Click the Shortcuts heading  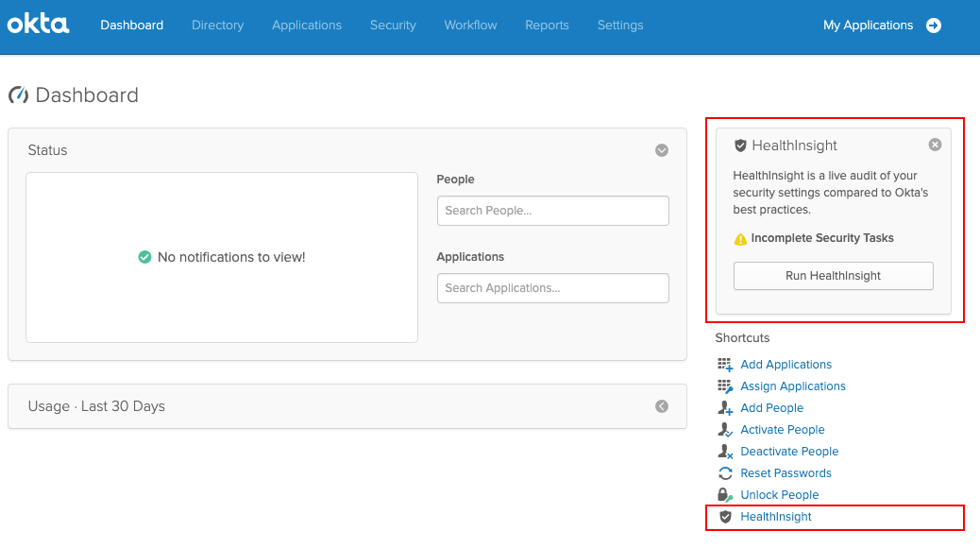click(x=742, y=338)
